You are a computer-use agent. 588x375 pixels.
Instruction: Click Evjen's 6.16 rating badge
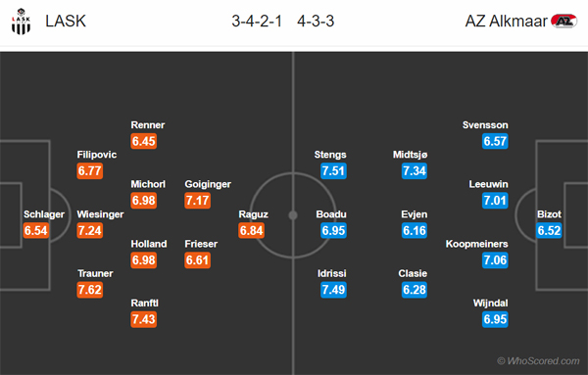tap(415, 230)
